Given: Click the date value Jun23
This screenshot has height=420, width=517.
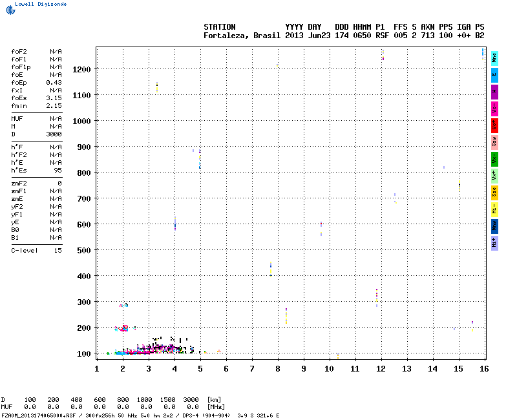Looking at the screenshot, I should (x=319, y=36).
